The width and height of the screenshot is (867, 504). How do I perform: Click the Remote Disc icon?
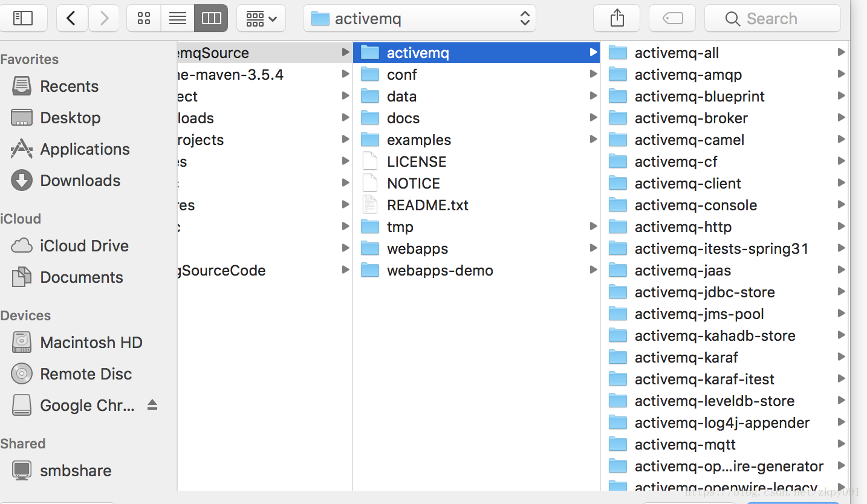pyautogui.click(x=22, y=374)
